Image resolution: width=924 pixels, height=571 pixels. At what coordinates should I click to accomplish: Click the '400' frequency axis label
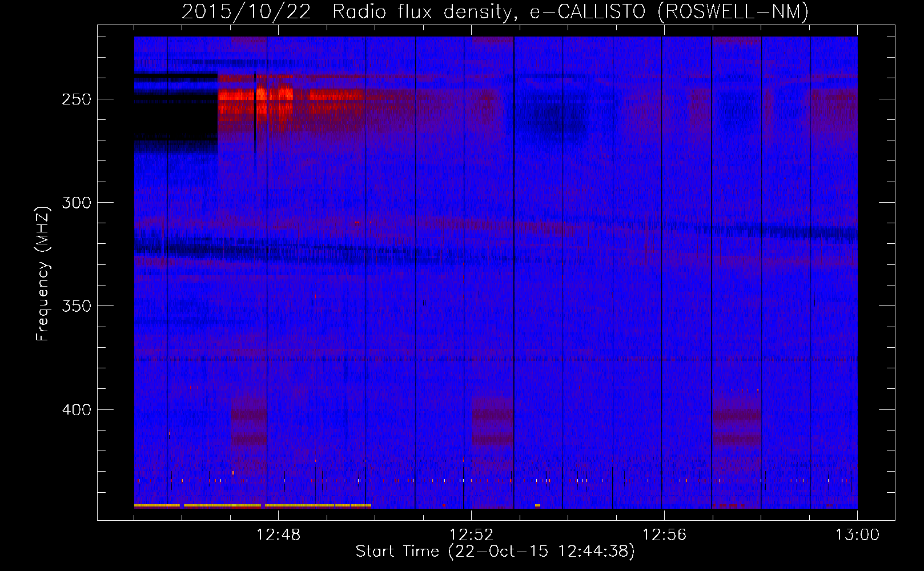[x=77, y=410]
